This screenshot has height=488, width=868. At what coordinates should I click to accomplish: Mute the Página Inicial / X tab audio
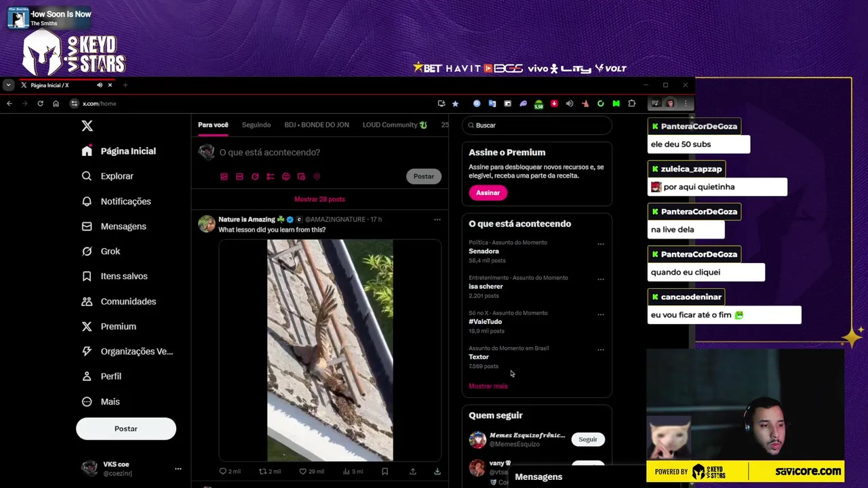click(x=99, y=85)
